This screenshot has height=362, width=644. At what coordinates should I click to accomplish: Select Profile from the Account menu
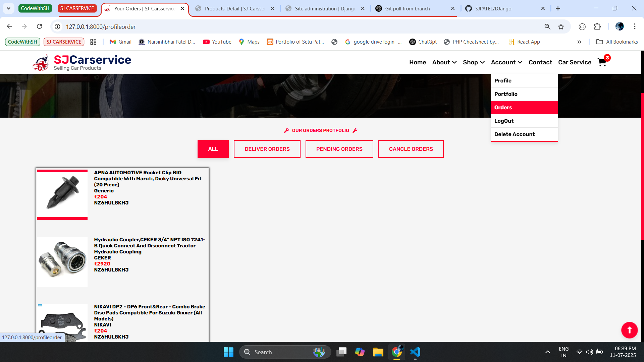[x=503, y=81]
